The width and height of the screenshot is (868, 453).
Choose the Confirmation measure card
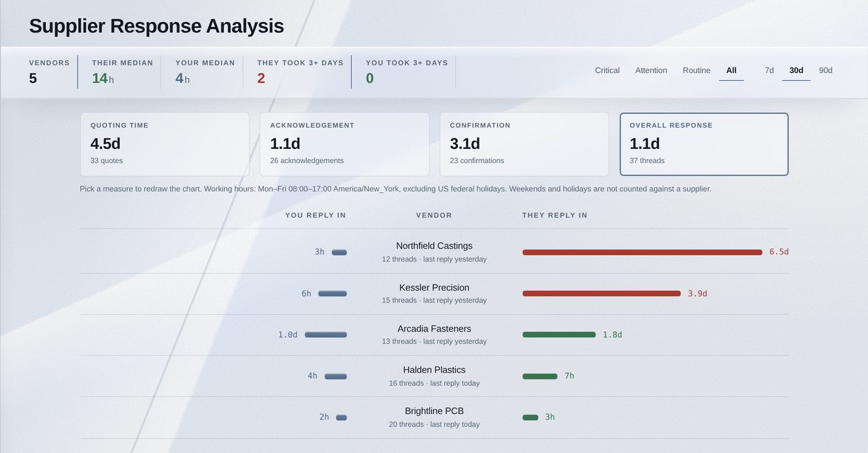[524, 144]
